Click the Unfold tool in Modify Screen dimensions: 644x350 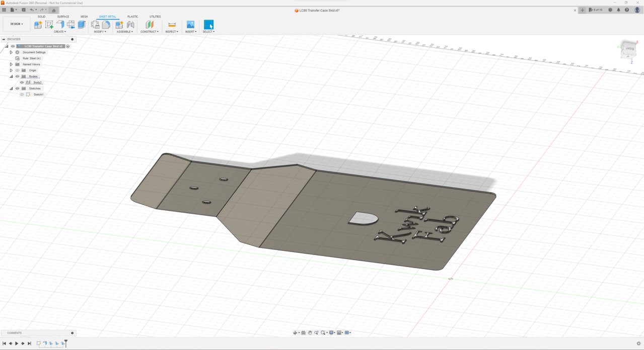click(x=95, y=25)
